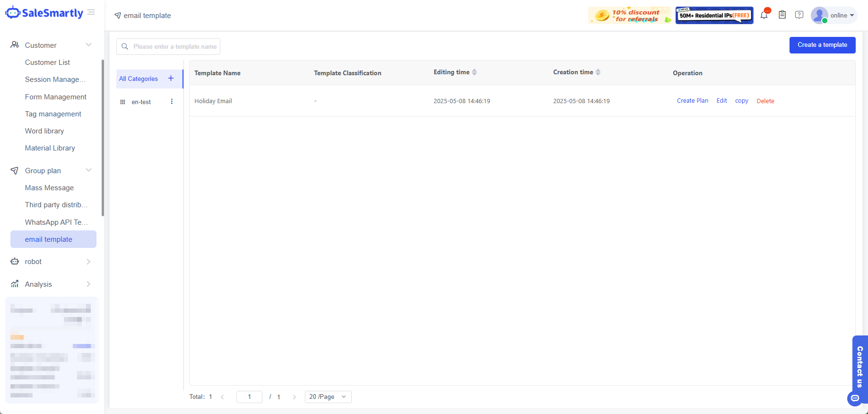868x414 pixels.
Task: Click the 10% discount for referrals banner
Action: [629, 16]
